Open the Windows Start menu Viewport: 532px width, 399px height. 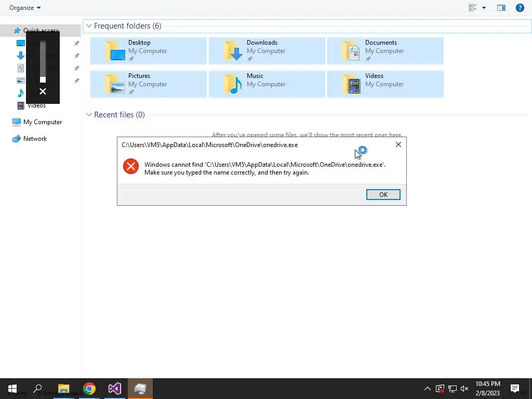(x=12, y=389)
